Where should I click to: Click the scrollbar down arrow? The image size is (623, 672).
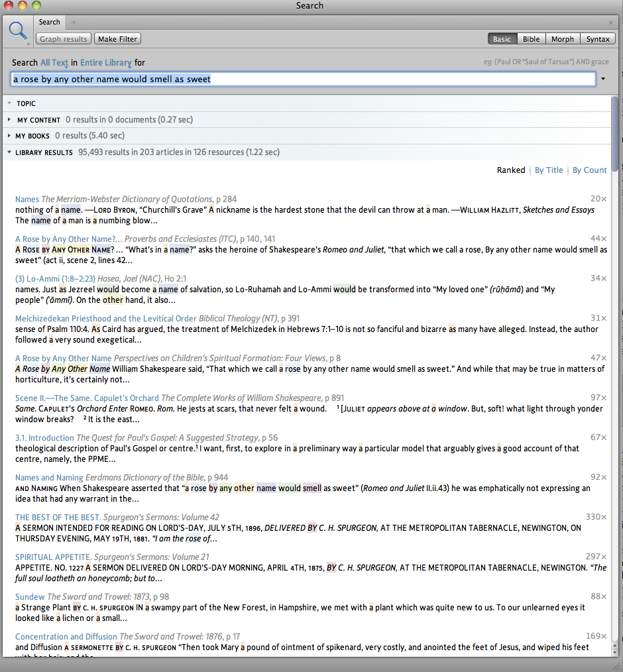(615, 652)
